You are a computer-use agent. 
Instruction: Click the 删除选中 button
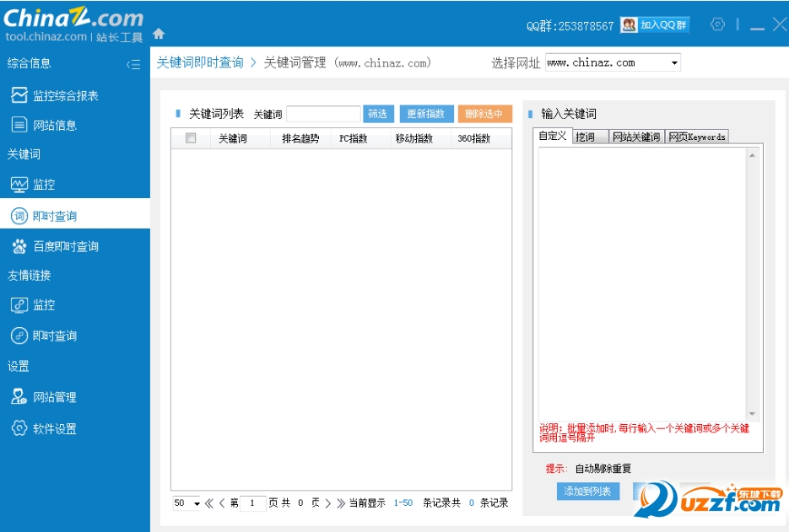pos(484,114)
